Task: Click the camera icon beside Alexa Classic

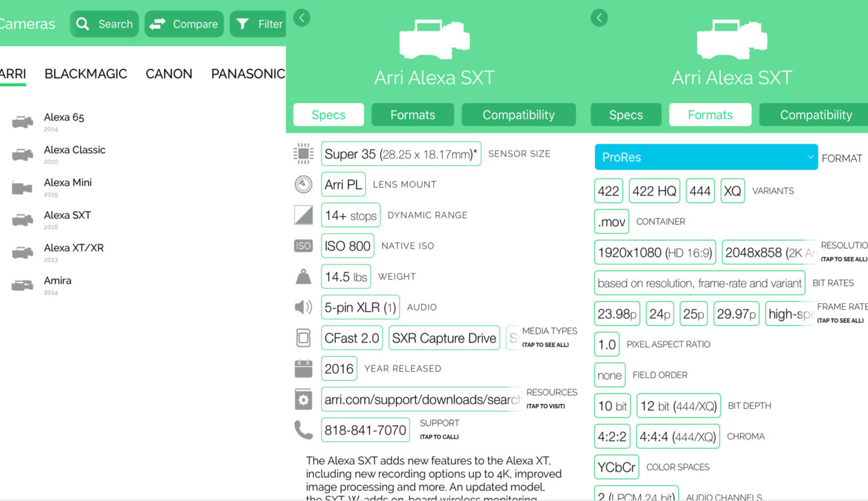Action: (x=22, y=155)
